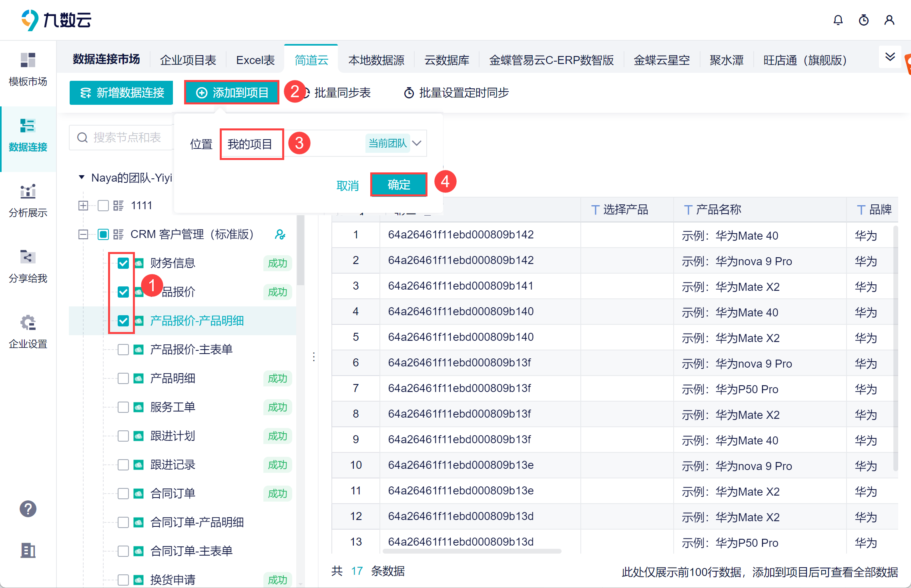911x588 pixels.
Task: Check the 产品报价-主表单 checkbox
Action: click(x=123, y=350)
